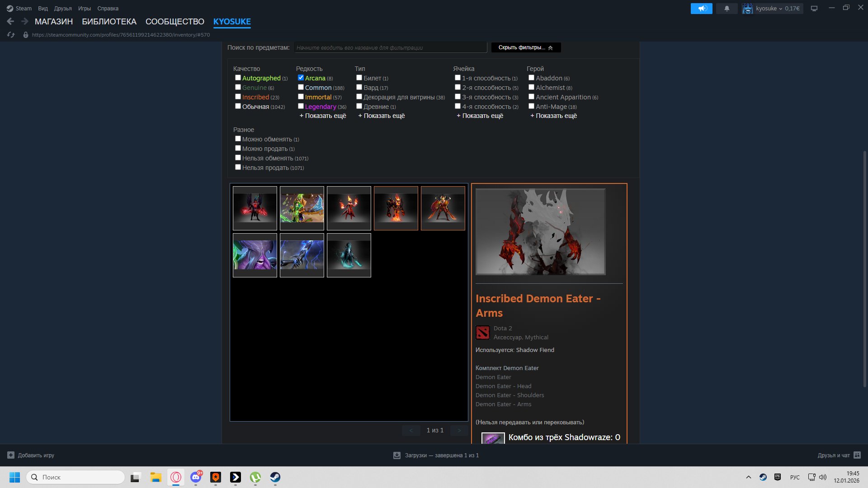Switch to Big Picture mode icon

coord(814,9)
